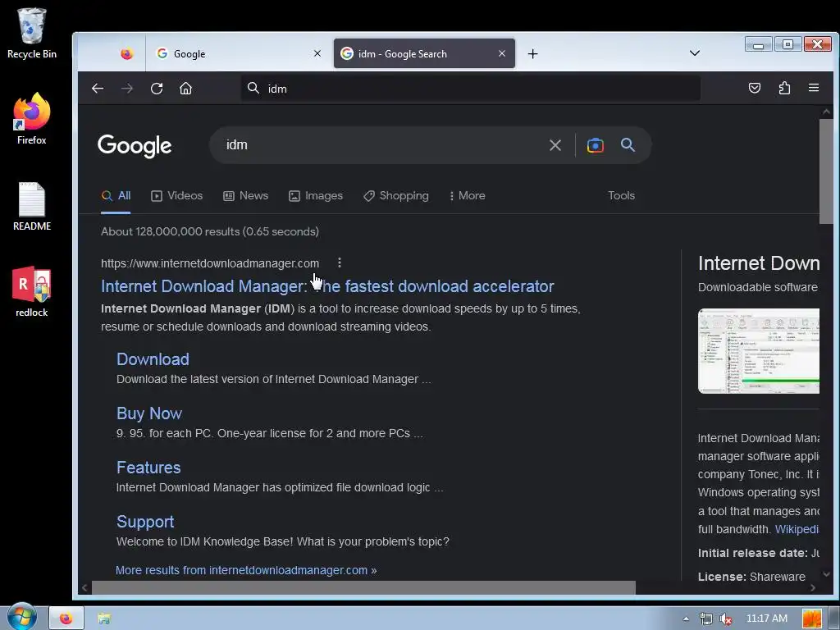Screen dimensions: 840x630
Task: Click the forward navigation arrow
Action: pyautogui.click(x=127, y=89)
